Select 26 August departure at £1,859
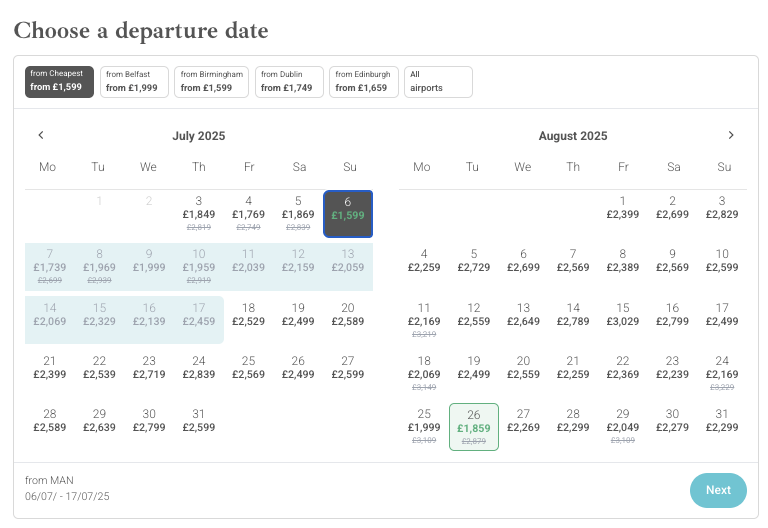768x528 pixels. [474, 427]
